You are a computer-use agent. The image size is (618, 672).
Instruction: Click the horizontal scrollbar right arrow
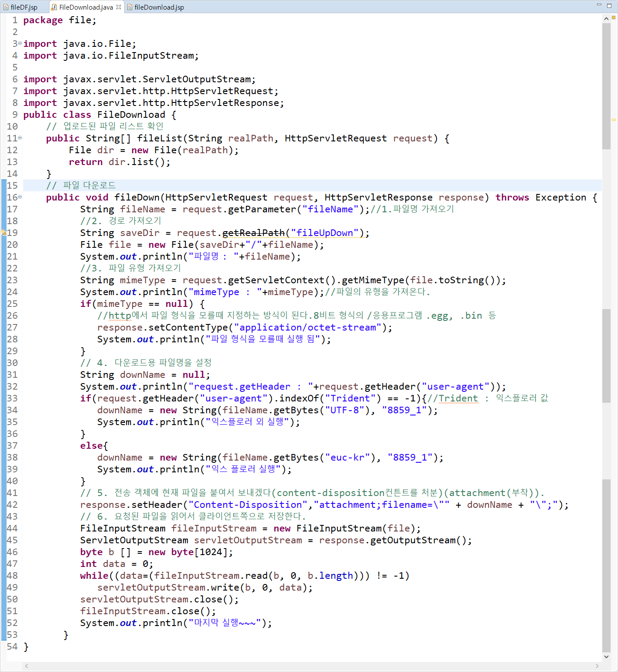[x=597, y=666]
